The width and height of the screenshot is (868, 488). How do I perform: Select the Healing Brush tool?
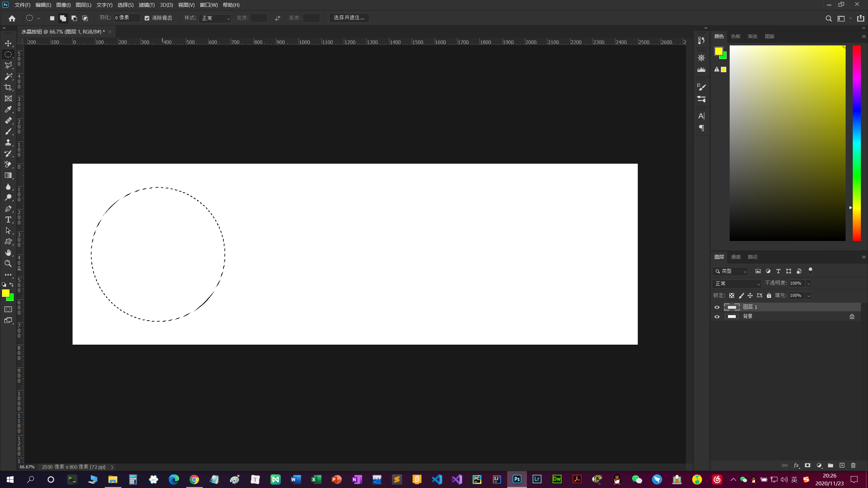pyautogui.click(x=8, y=120)
